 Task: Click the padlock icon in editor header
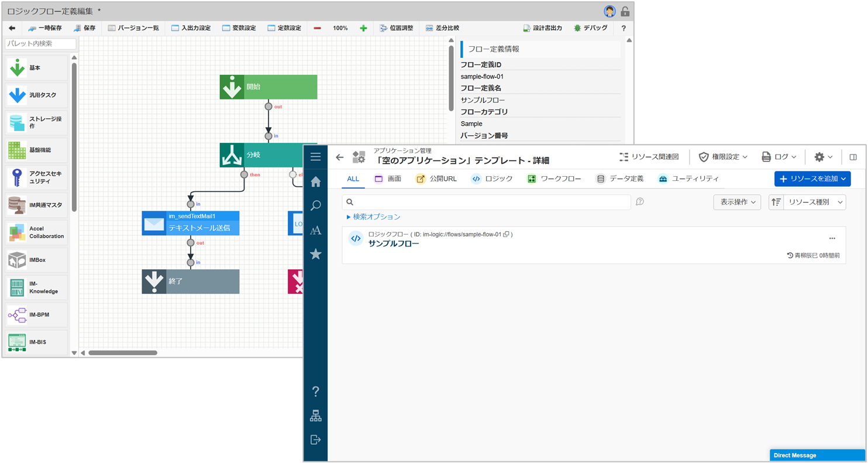click(x=625, y=12)
